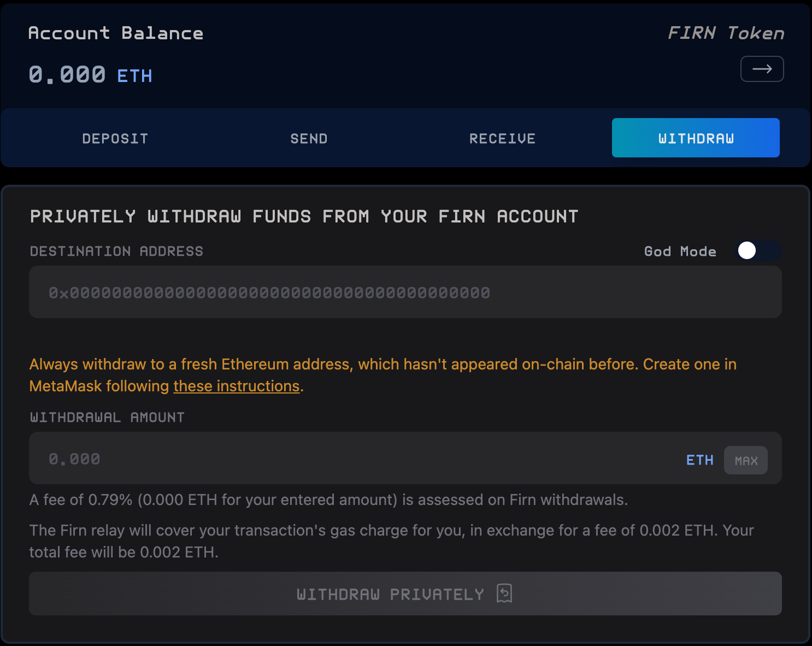Click the Withdraw Privately button label

pyautogui.click(x=390, y=594)
